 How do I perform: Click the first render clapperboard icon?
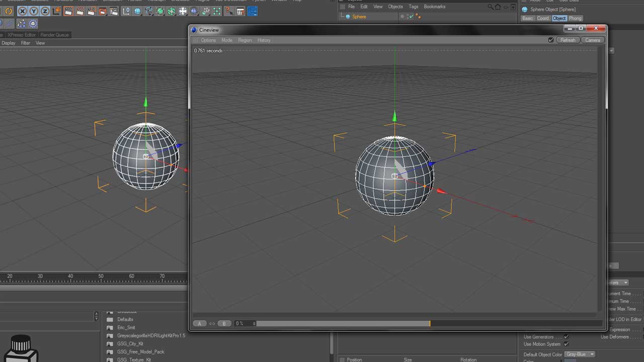[68, 11]
